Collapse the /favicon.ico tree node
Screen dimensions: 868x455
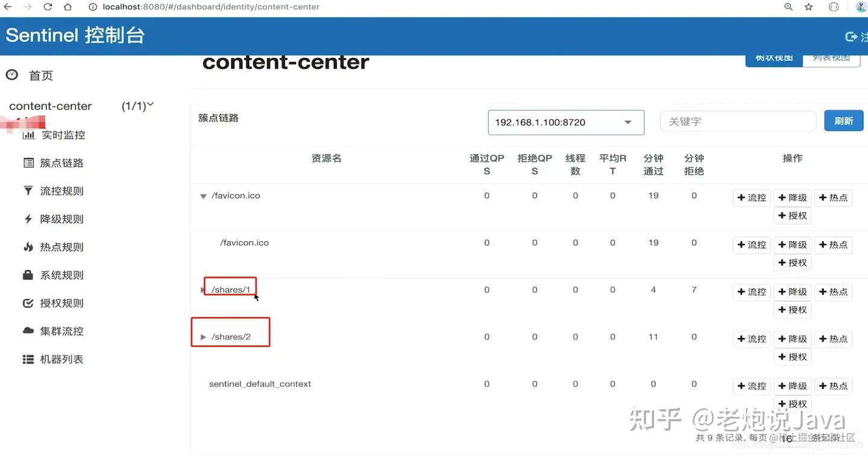tap(203, 196)
